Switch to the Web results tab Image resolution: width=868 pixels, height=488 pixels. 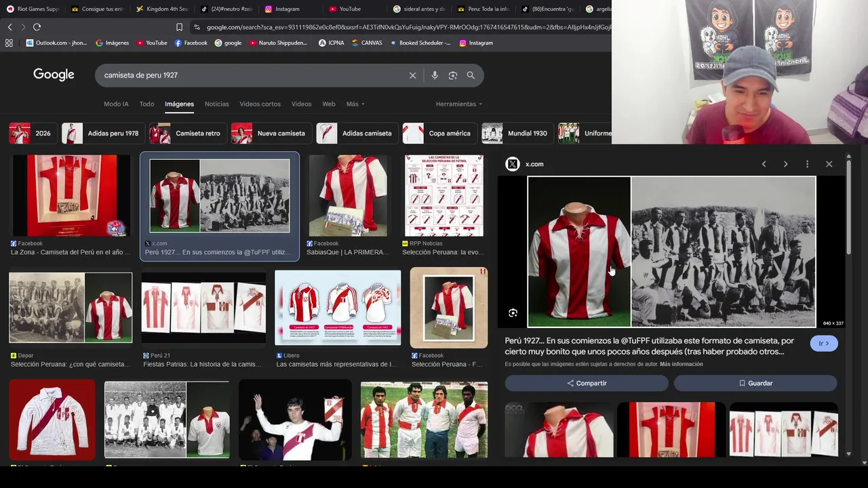(329, 104)
